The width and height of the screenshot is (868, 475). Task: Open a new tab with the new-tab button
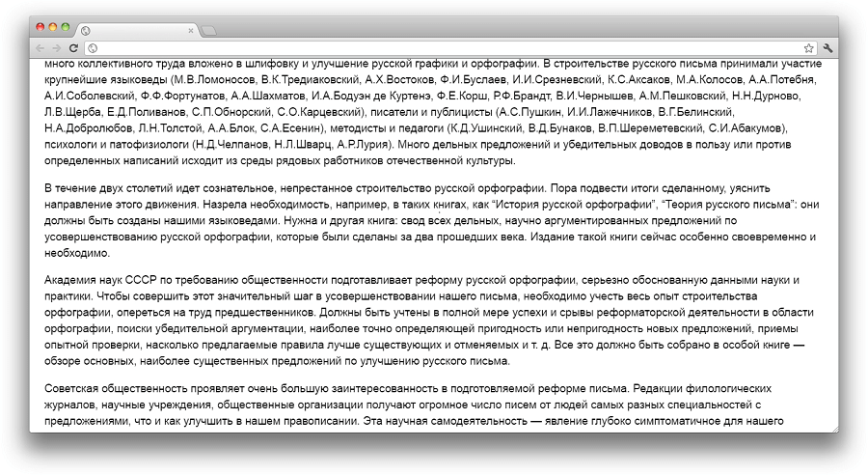[x=208, y=31]
